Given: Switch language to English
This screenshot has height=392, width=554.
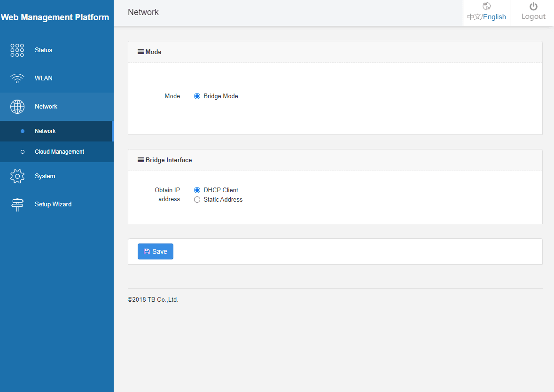Looking at the screenshot, I should pos(495,17).
